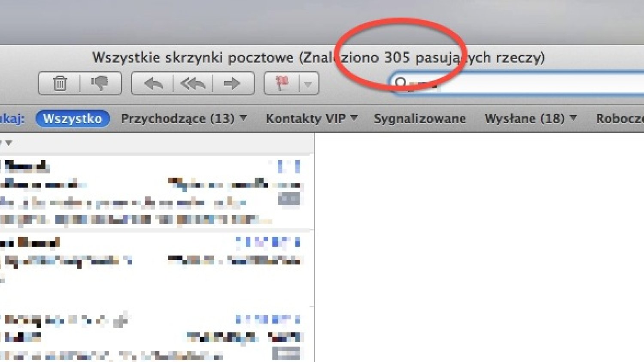Expand the Wysłane dropdown arrow

pyautogui.click(x=573, y=118)
